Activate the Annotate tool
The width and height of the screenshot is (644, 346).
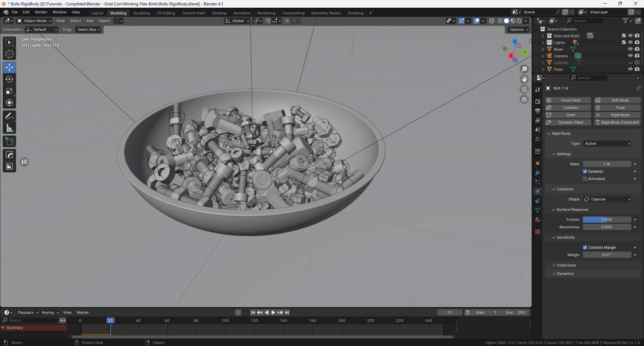click(9, 116)
